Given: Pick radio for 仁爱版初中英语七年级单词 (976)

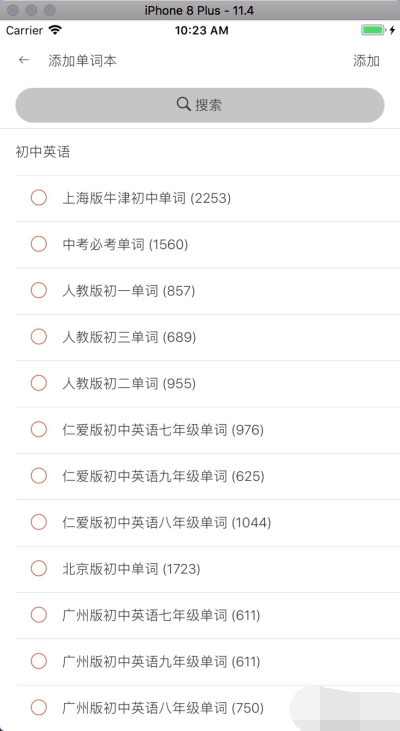Looking at the screenshot, I should click(x=39, y=429).
